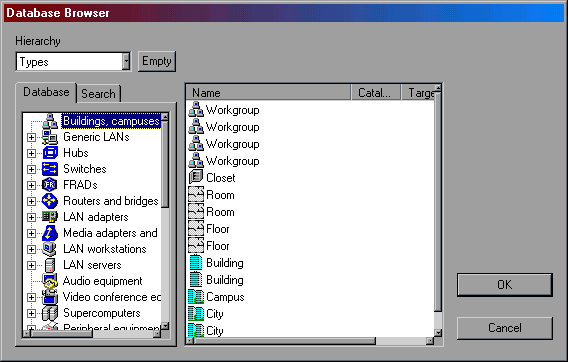Click list horizontal scrollbar right arrow
Screen dimensions: 568x362
[x=430, y=341]
